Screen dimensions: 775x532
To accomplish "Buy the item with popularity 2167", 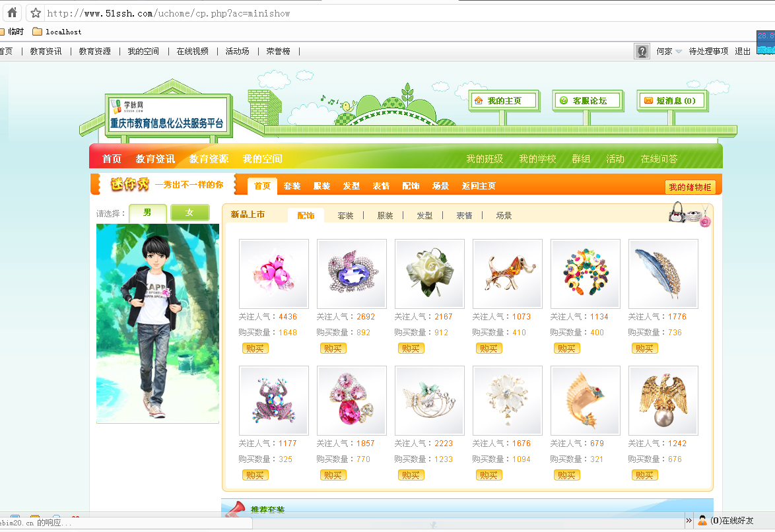I will click(x=411, y=349).
